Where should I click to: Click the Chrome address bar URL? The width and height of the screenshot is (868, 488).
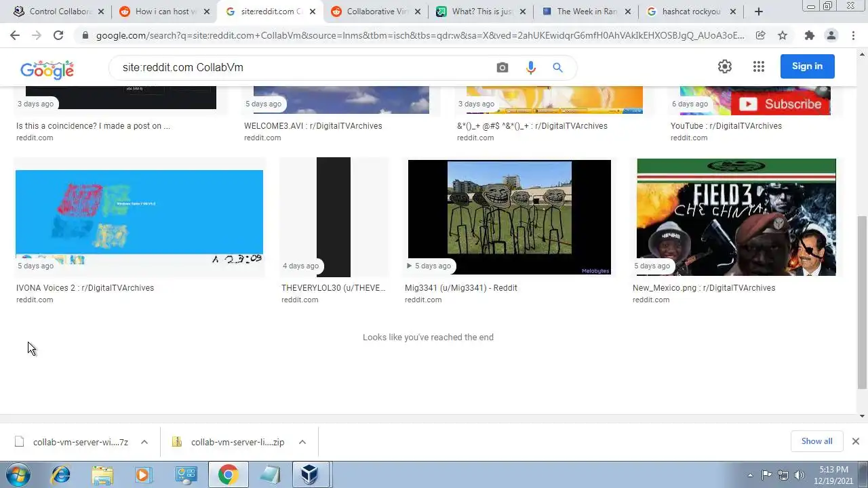[420, 35]
